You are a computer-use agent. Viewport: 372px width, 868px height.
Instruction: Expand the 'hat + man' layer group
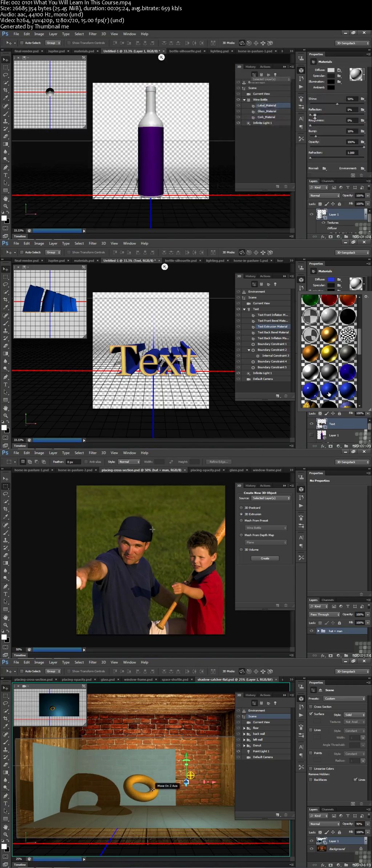[318, 631]
